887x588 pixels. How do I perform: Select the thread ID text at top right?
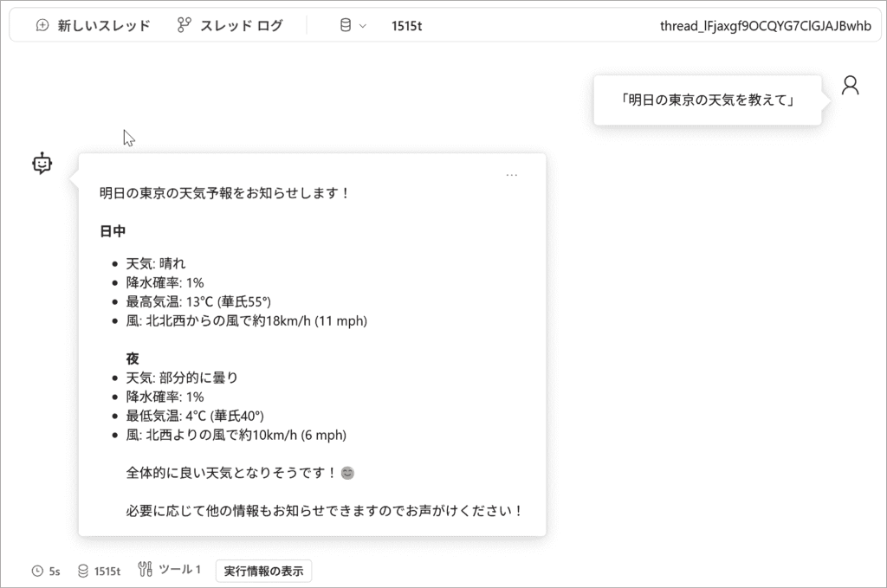[765, 26]
